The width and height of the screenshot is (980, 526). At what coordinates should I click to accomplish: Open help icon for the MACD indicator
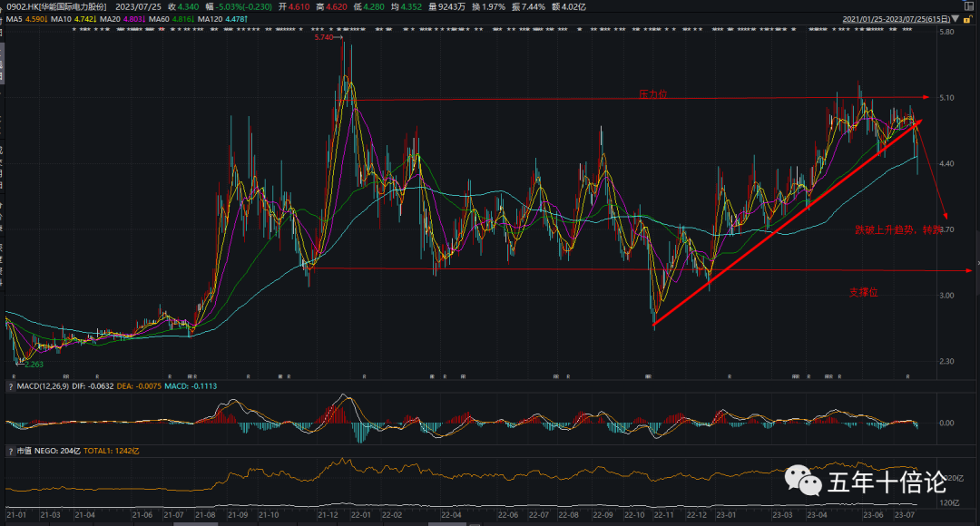pos(10,388)
